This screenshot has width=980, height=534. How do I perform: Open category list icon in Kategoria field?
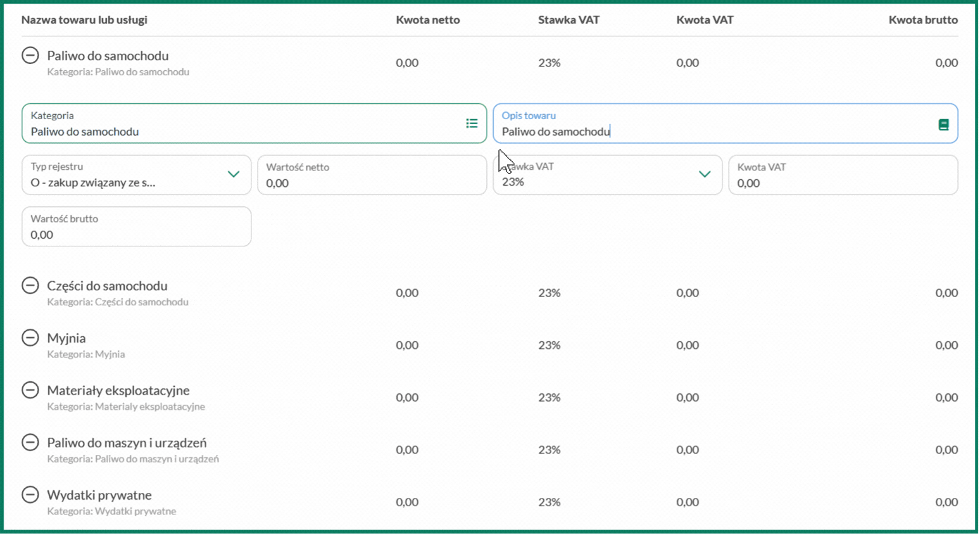472,124
